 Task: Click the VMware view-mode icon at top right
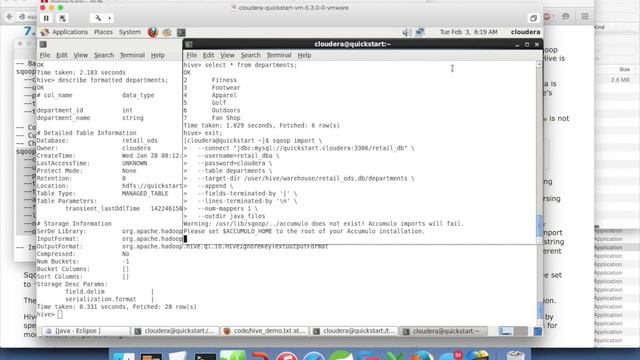click(x=533, y=18)
